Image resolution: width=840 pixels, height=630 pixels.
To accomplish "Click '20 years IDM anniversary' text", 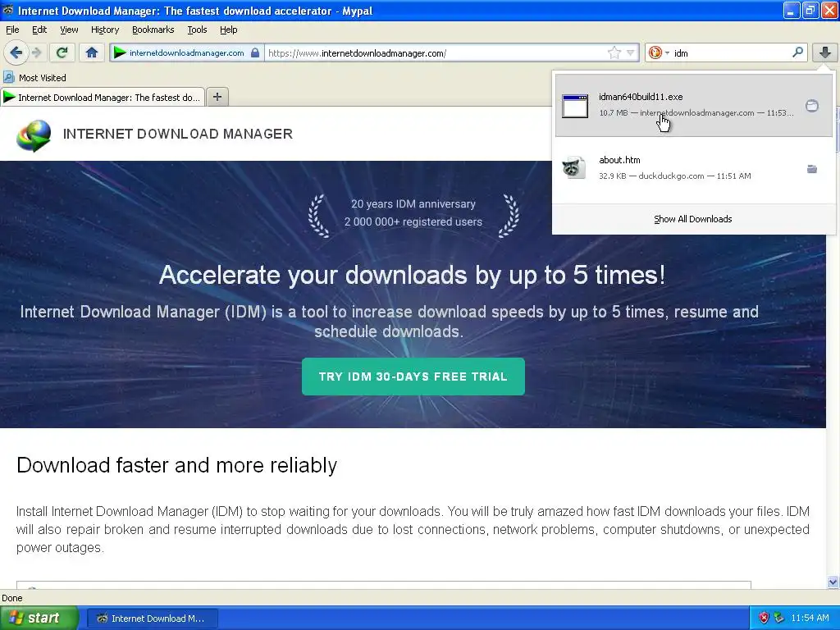I will click(x=413, y=203).
